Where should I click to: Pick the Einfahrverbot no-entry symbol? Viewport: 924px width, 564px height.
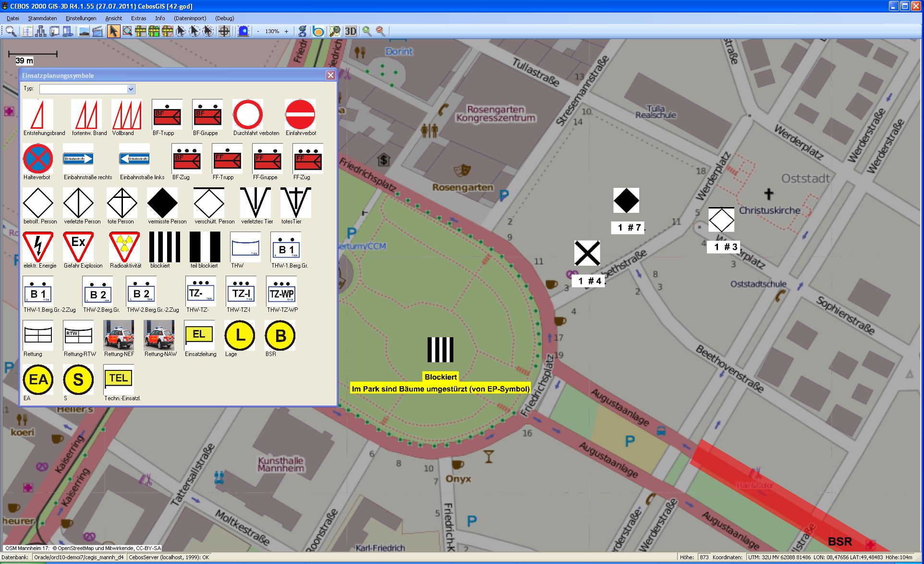click(300, 115)
